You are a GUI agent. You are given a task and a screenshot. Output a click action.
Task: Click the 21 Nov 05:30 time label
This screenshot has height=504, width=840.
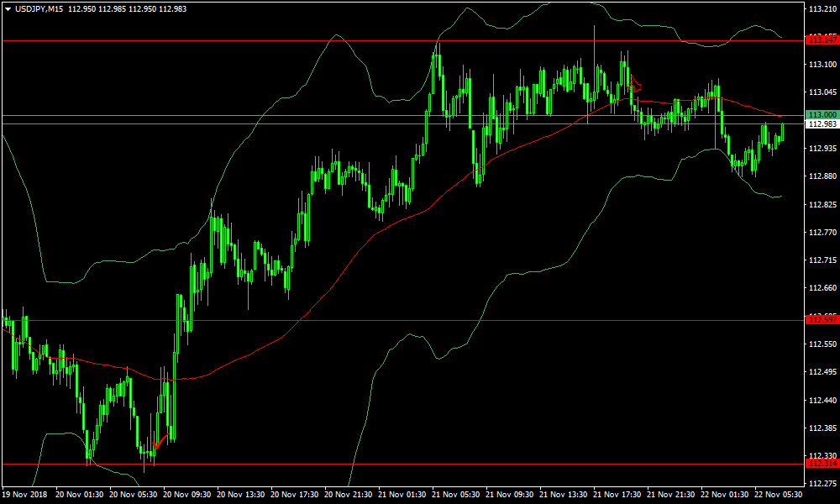click(456, 495)
